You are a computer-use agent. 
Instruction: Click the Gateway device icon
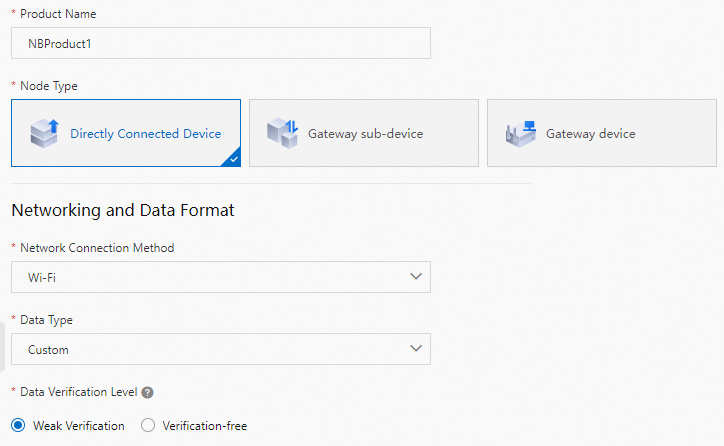(520, 133)
